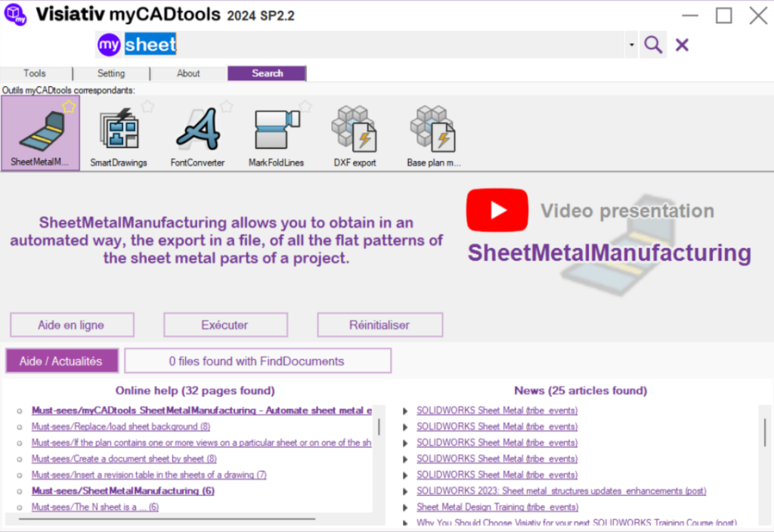Expand the 'Sheet Metal Design Training' news arrow
This screenshot has width=774, height=532.
point(405,507)
